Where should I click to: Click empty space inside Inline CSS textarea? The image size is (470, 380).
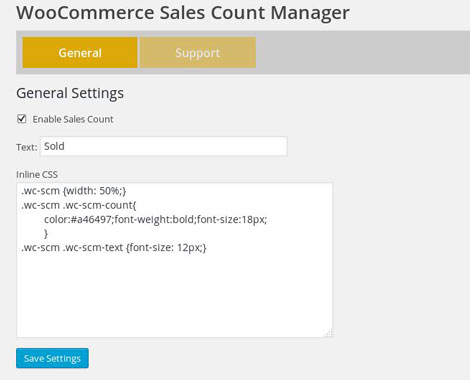(174, 293)
